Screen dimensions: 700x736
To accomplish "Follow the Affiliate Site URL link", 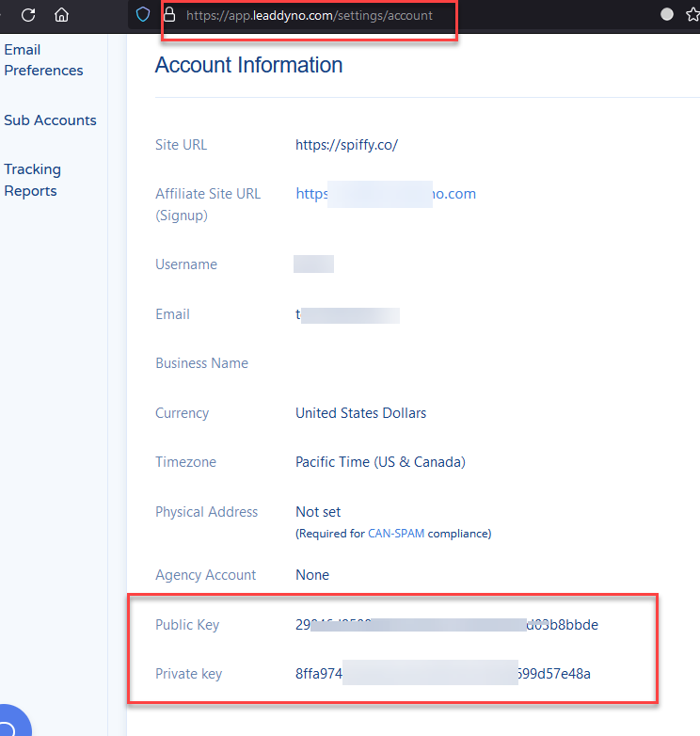I will [386, 193].
